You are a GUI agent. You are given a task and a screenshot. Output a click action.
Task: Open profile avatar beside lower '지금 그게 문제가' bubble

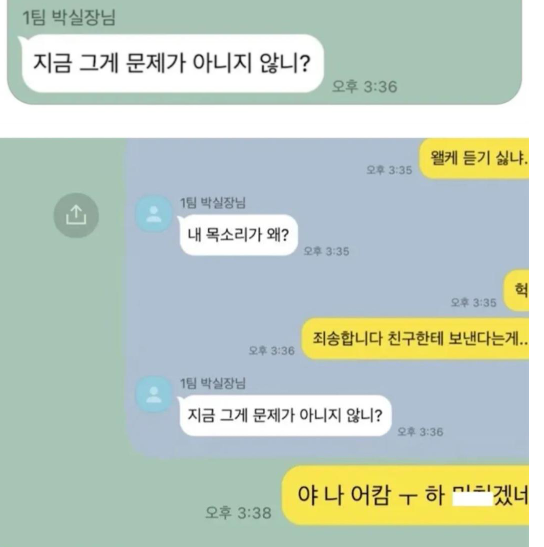[154, 395]
